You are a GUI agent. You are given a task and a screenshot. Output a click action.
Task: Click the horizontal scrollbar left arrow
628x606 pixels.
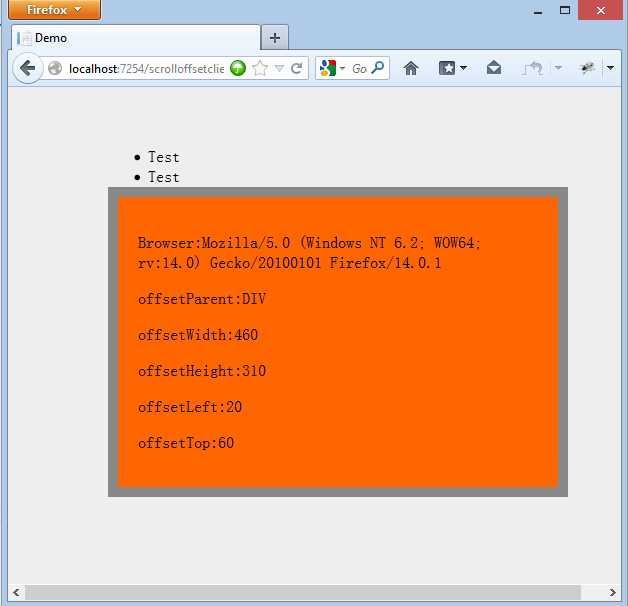pos(16,592)
